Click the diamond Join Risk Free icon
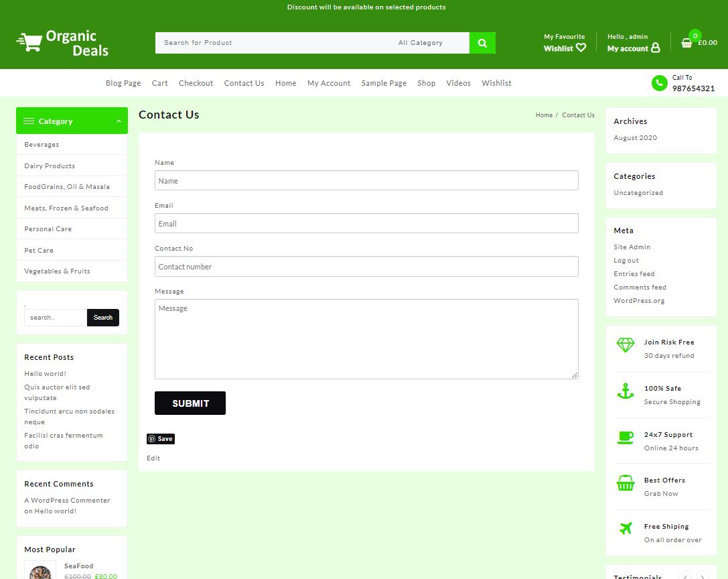 tap(625, 345)
